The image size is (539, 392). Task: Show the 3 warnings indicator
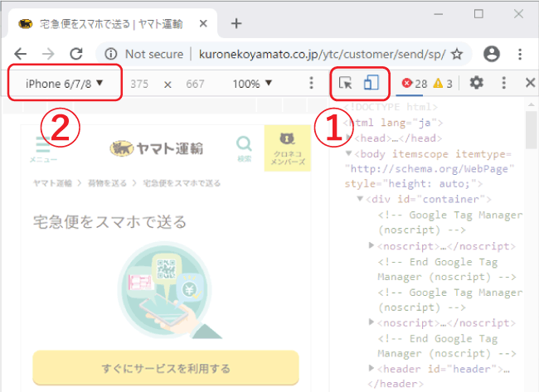click(x=443, y=84)
